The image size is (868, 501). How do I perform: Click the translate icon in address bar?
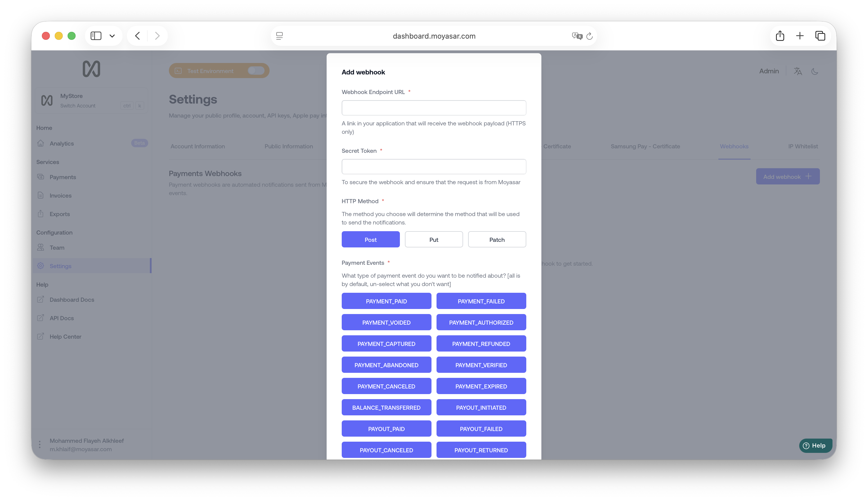(x=577, y=36)
